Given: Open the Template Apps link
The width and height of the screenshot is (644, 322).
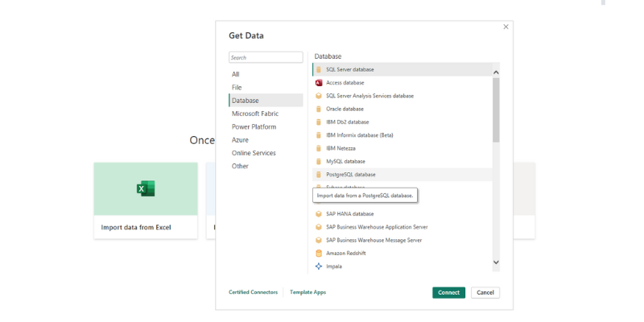Looking at the screenshot, I should coord(308,292).
